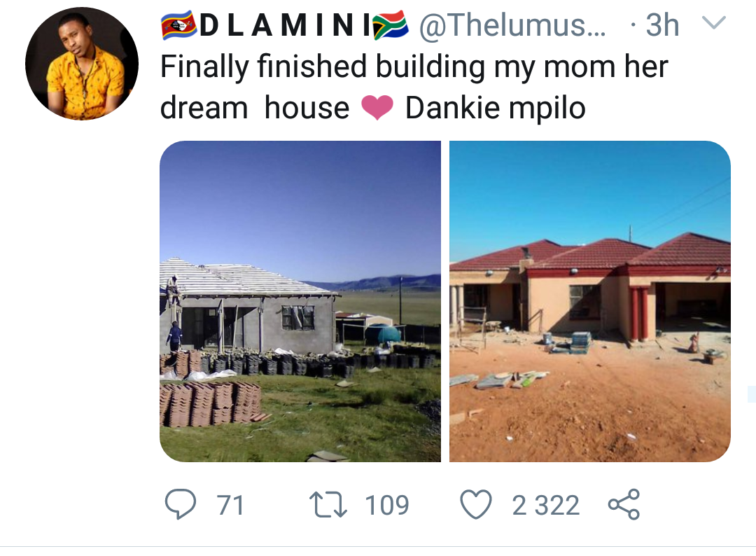
Task: Click the reply count 71
Action: point(230,505)
